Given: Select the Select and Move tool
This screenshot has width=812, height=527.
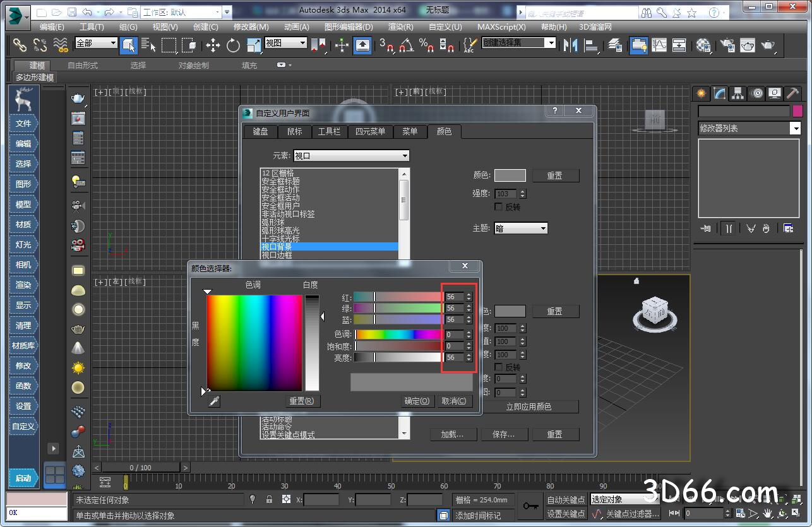Looking at the screenshot, I should [213, 45].
